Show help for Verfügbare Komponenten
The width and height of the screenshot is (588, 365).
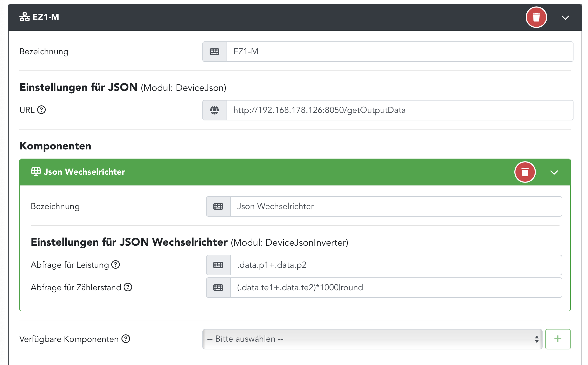(126, 339)
